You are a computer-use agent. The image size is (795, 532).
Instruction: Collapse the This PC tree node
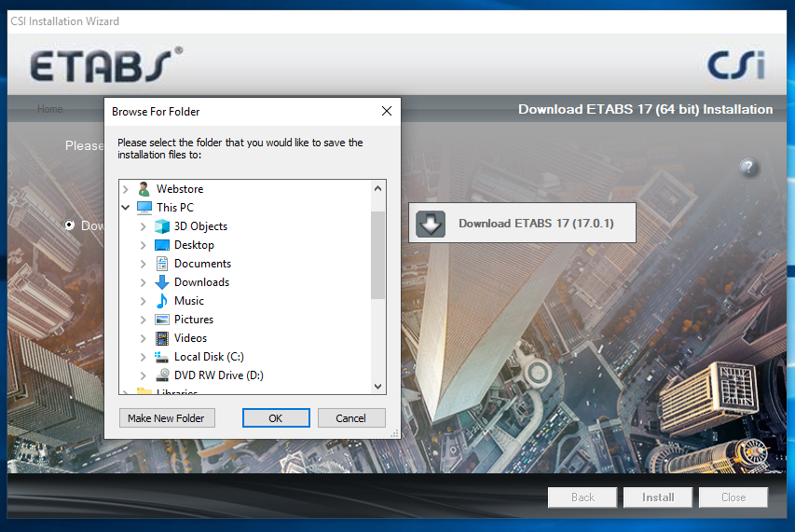click(x=126, y=208)
